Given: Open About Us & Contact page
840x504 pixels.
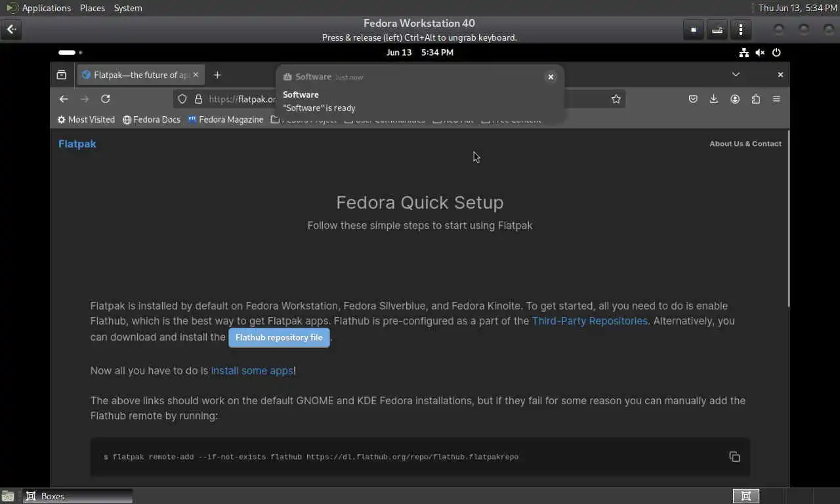Looking at the screenshot, I should [x=745, y=144].
